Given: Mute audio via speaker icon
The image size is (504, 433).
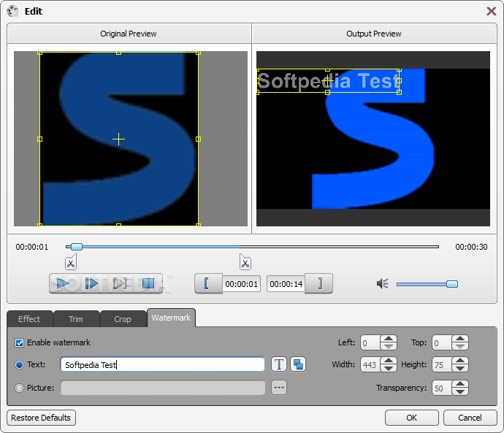Looking at the screenshot, I should click(x=382, y=283).
